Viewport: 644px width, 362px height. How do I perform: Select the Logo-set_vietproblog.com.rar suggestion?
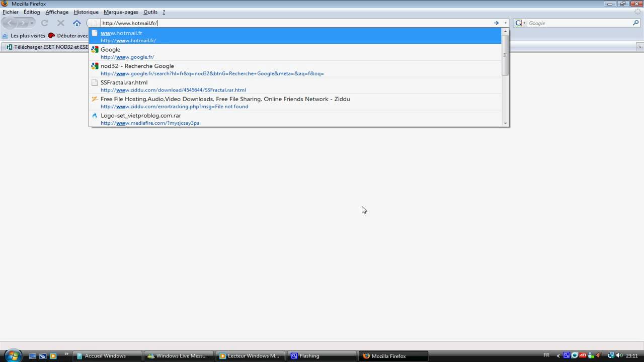295,119
